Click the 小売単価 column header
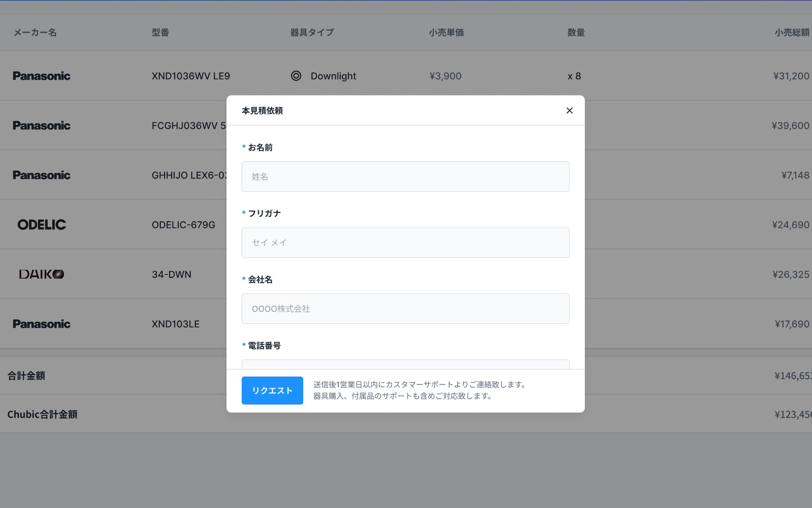Viewport: 812px width, 508px height. [x=446, y=33]
